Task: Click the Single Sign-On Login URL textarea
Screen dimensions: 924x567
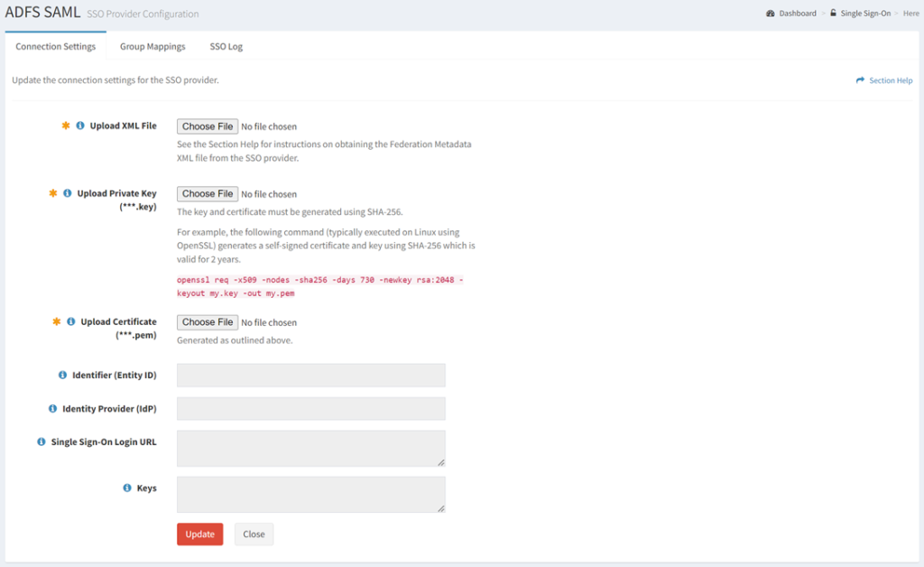Action: point(310,448)
